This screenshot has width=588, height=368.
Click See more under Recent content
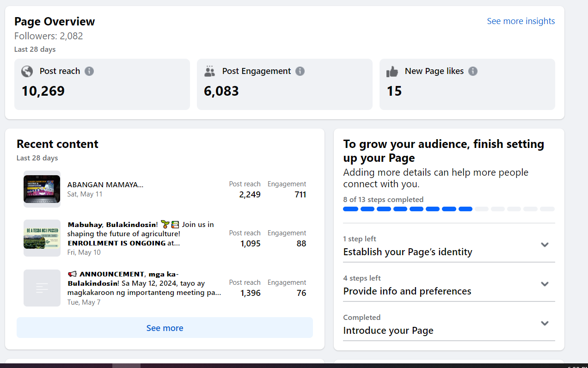point(165,328)
